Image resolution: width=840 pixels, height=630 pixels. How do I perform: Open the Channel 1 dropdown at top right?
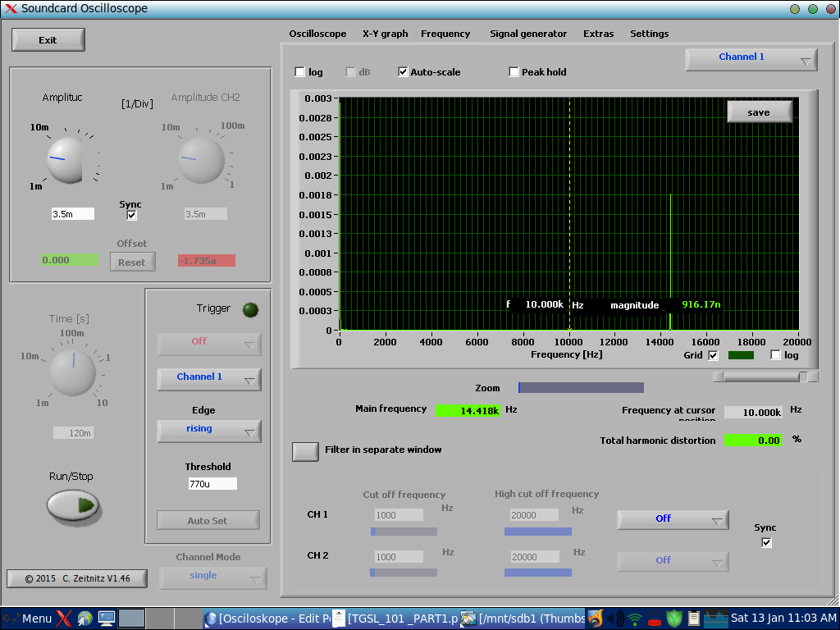[751, 59]
